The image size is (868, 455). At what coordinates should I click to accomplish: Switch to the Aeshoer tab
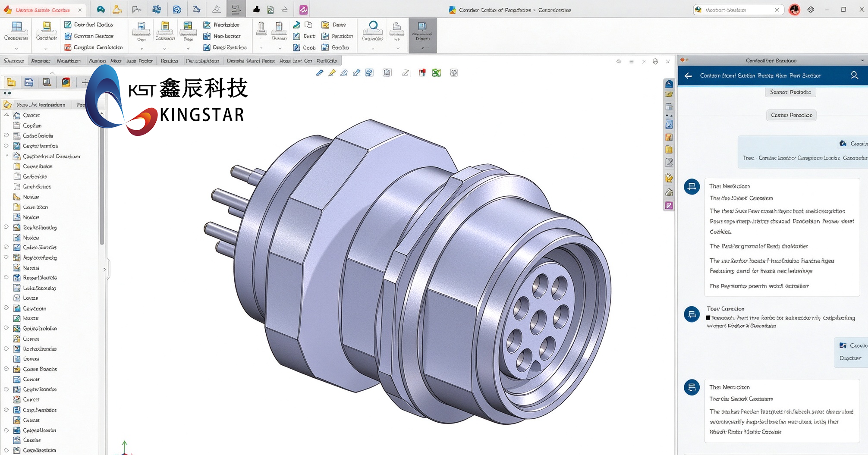[97, 61]
